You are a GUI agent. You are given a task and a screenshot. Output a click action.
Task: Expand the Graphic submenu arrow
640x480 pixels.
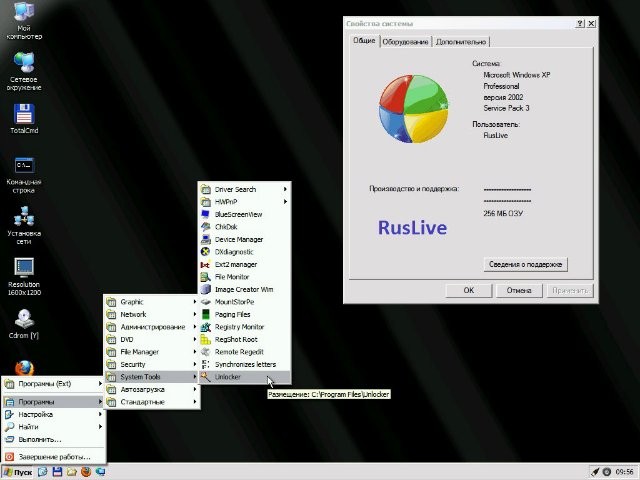195,302
